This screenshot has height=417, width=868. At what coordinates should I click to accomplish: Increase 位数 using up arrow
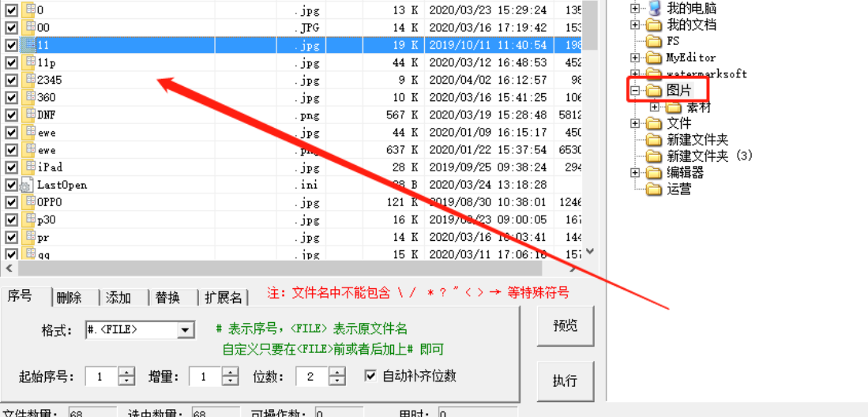click(x=337, y=373)
